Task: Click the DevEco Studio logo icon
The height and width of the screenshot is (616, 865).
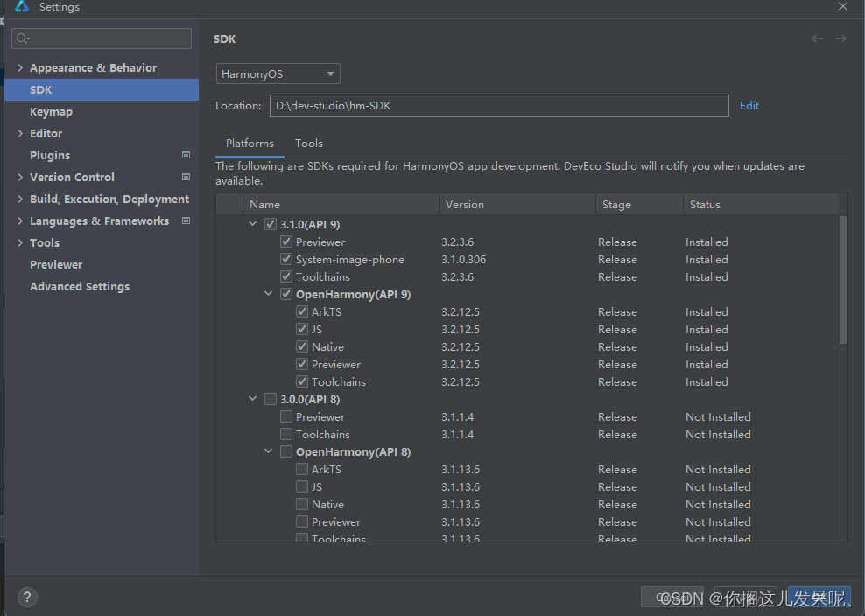Action: point(22,7)
